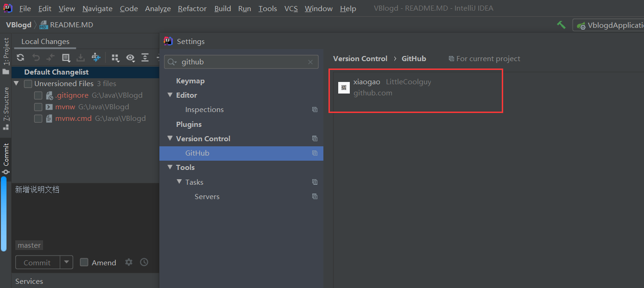
Task: Select Keymap in the settings tree
Action: tap(190, 81)
